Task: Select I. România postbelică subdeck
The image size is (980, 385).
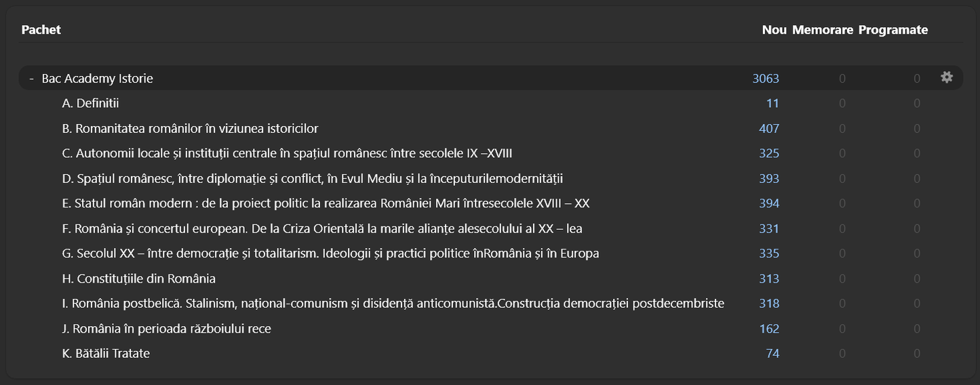Action: click(393, 304)
